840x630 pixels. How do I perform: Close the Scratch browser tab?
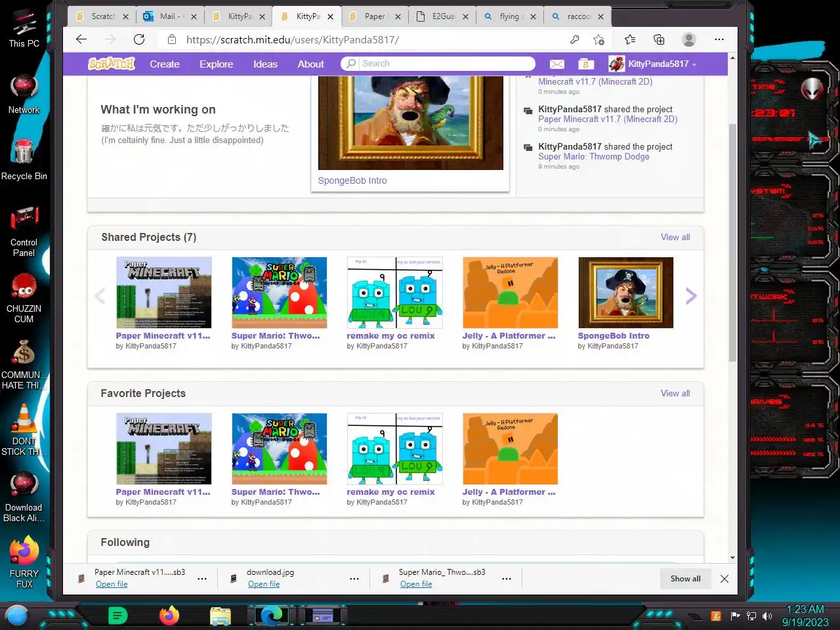tap(126, 16)
